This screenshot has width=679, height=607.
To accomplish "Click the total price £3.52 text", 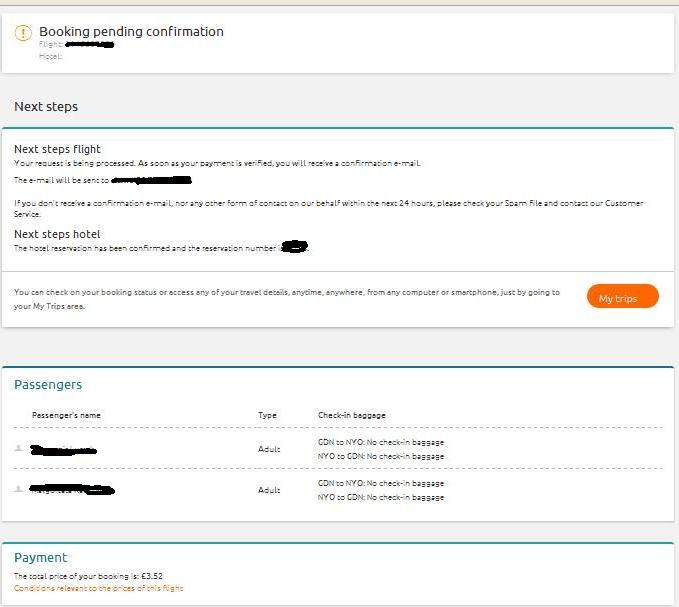I will (x=88, y=576).
